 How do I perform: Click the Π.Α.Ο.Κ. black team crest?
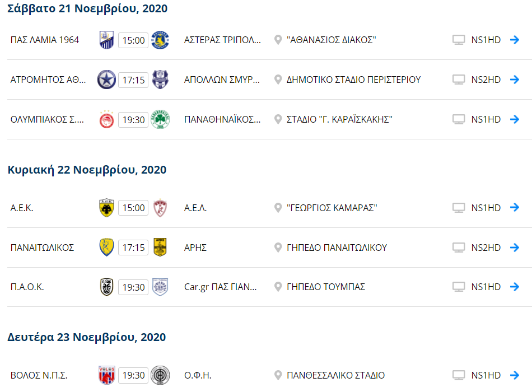coord(106,287)
